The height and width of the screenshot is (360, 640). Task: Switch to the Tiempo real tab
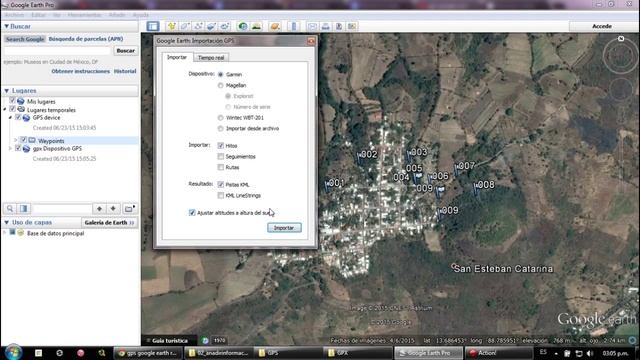pos(211,58)
